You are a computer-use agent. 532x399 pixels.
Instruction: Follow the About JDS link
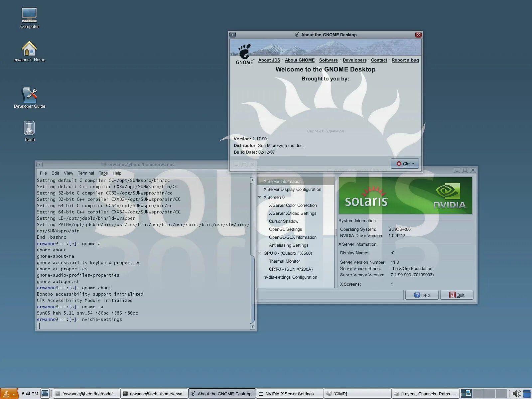coord(269,60)
